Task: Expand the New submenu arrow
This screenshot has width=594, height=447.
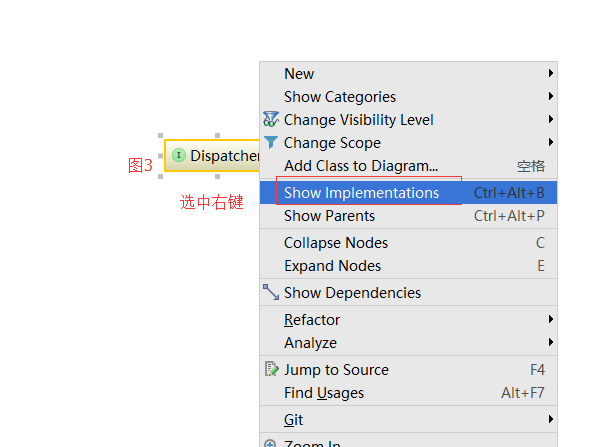Action: tap(551, 73)
